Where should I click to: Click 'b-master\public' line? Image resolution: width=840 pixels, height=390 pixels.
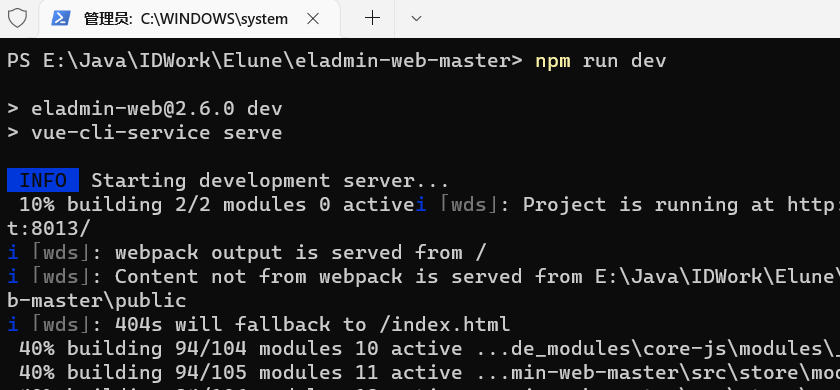click(96, 301)
